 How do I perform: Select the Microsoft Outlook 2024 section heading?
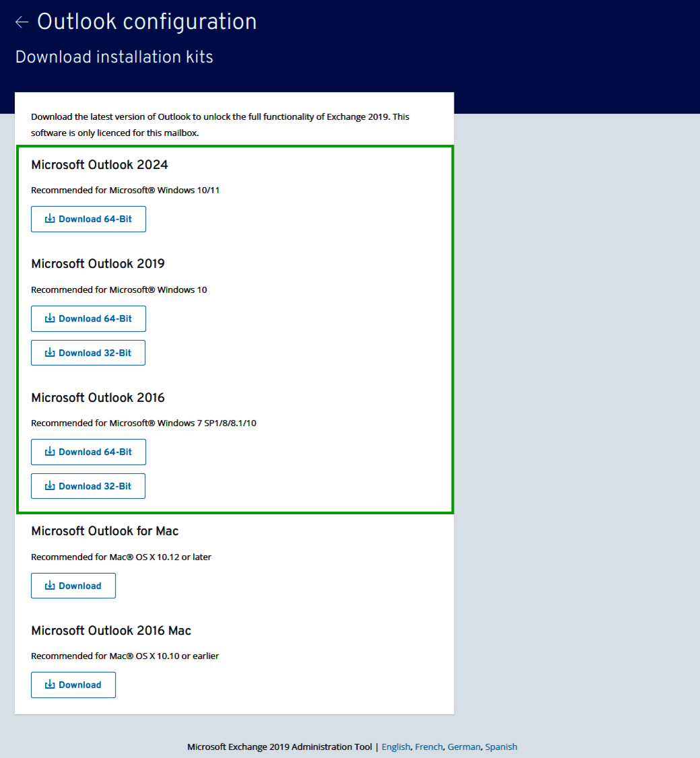coord(99,164)
